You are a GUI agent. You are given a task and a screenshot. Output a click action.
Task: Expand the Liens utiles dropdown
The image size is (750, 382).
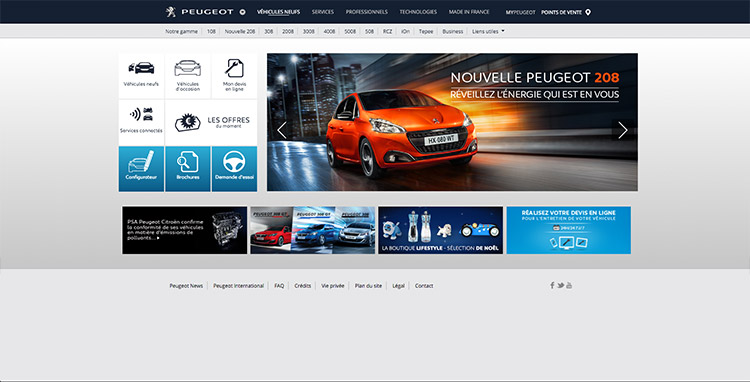click(488, 32)
